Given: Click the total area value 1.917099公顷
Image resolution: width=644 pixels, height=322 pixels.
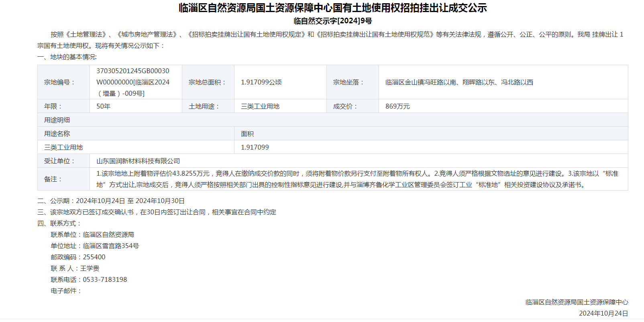Looking at the screenshot, I should pyautogui.click(x=261, y=82).
